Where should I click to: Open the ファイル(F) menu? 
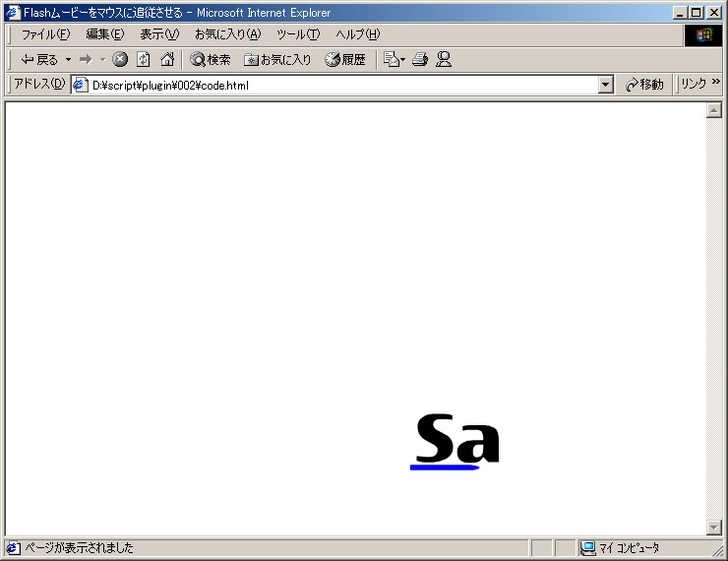pos(45,34)
